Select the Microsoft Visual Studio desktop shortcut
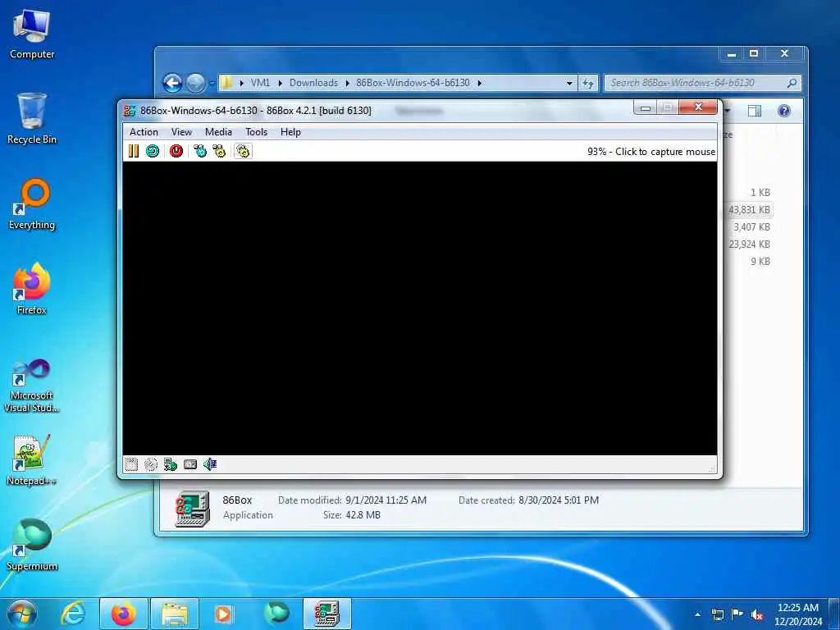840x630 pixels. 32,386
